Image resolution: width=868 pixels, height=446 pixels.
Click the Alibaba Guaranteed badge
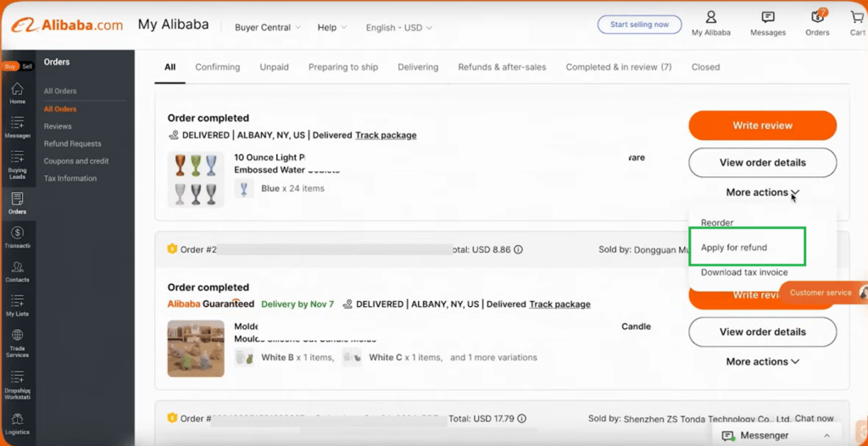(210, 304)
